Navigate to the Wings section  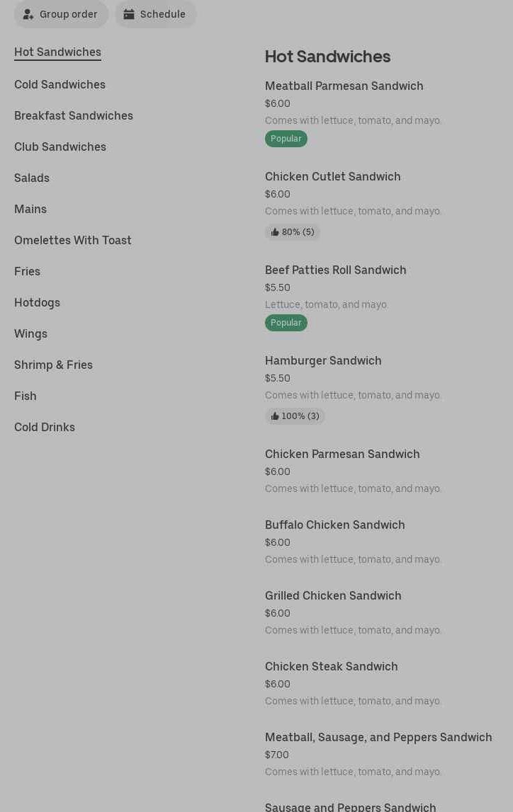pyautogui.click(x=30, y=333)
